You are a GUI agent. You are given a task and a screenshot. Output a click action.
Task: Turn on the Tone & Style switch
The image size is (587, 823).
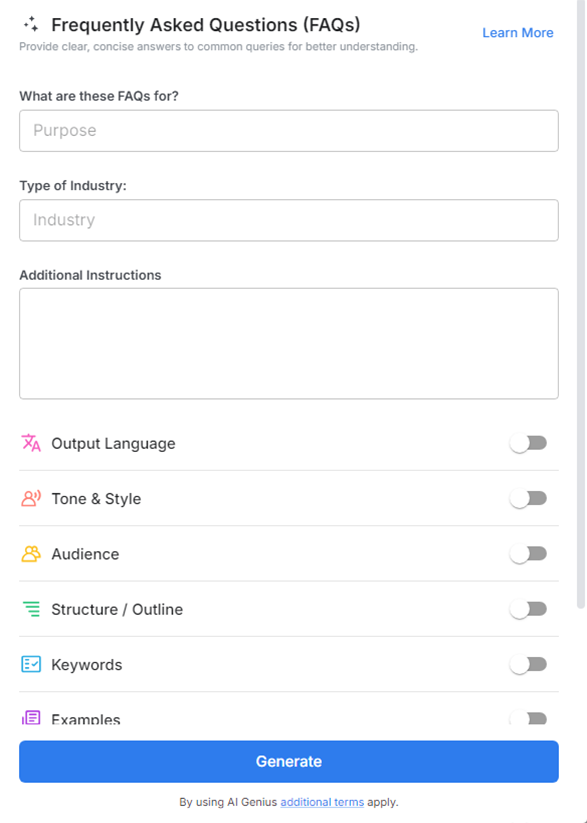[x=529, y=498]
